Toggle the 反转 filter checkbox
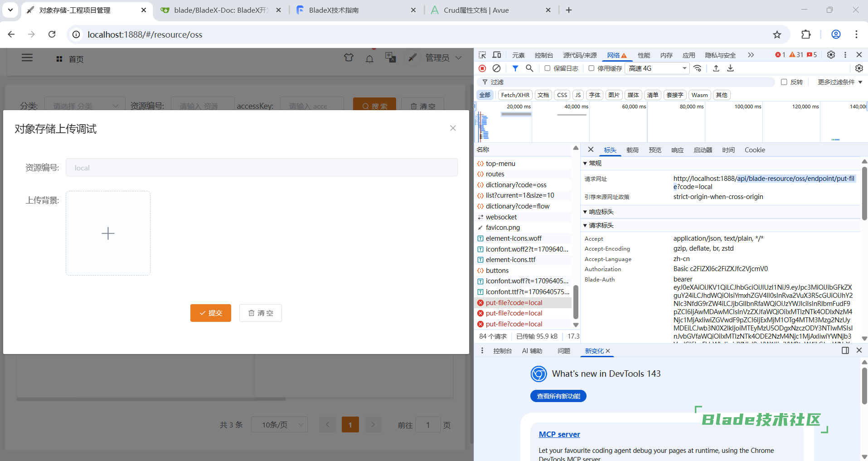 coord(784,82)
